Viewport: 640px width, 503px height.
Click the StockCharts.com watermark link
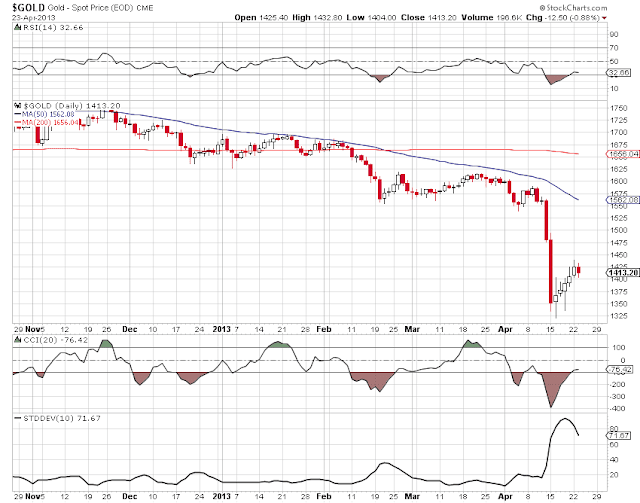[573, 8]
